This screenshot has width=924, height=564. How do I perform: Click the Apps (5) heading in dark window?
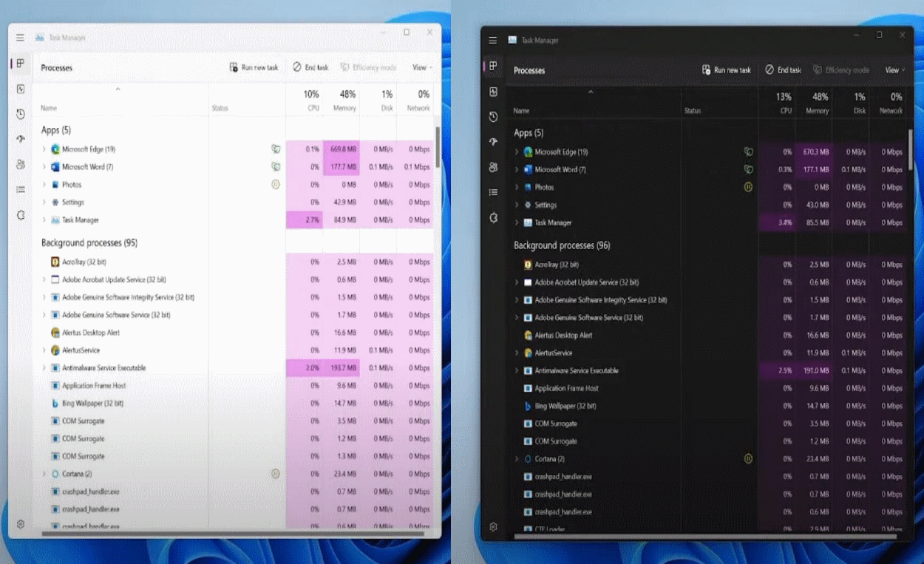(529, 133)
